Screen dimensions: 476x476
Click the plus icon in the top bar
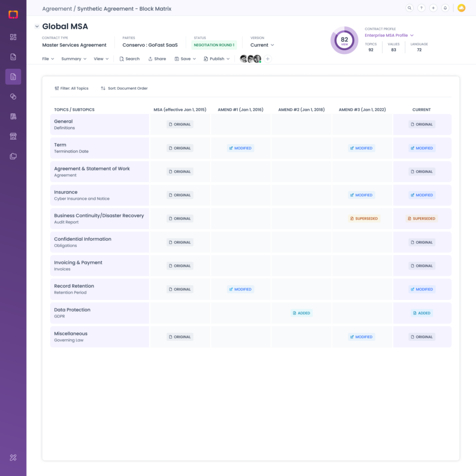(x=433, y=8)
